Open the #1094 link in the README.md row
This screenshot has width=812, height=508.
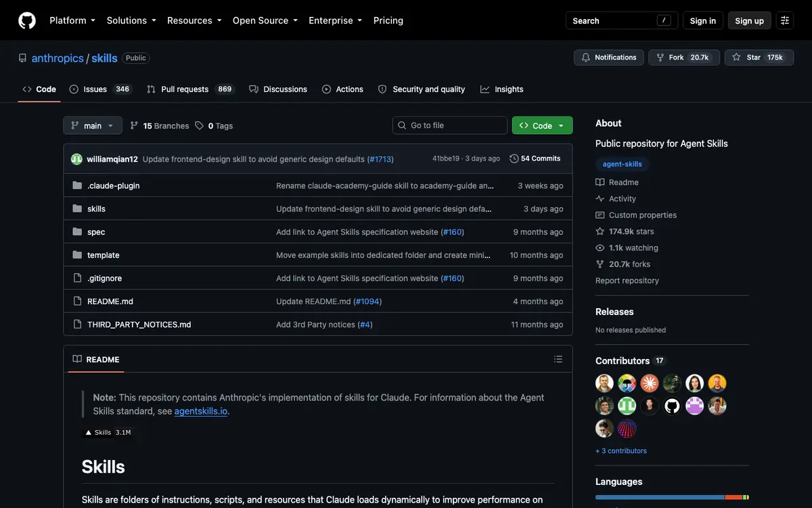tap(367, 301)
